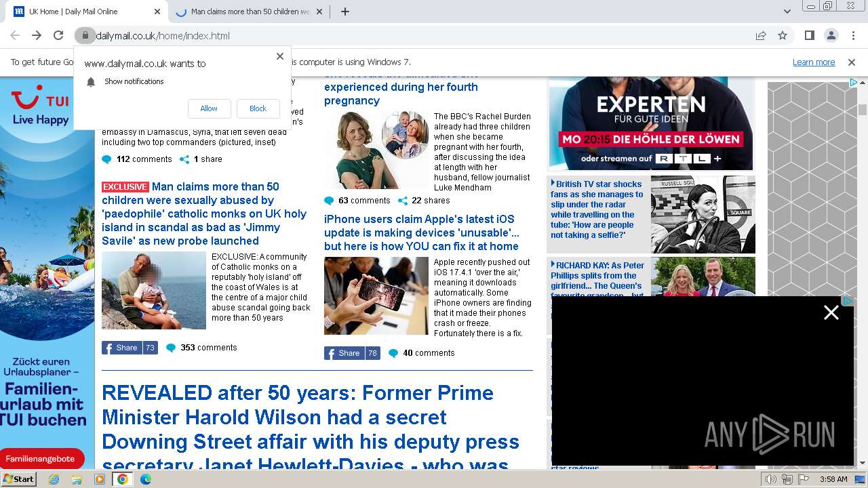Image resolution: width=868 pixels, height=488 pixels.
Task: Click the address bar URL field
Action: (420, 35)
